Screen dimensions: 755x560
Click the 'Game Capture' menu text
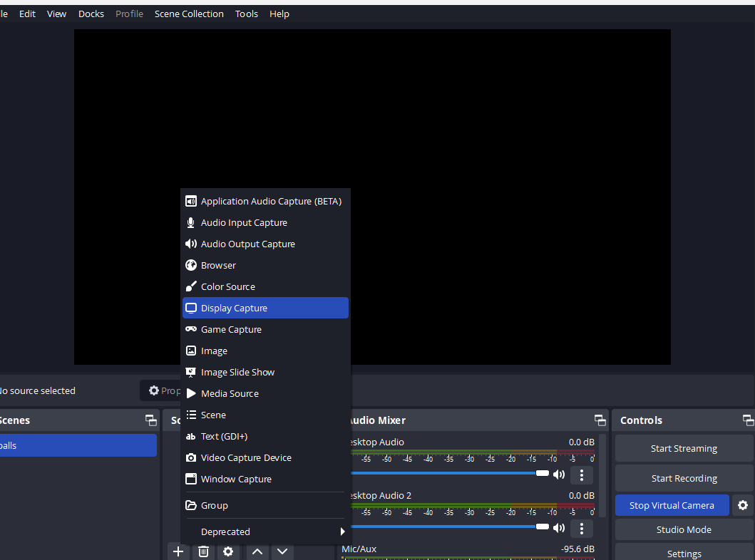coord(231,330)
